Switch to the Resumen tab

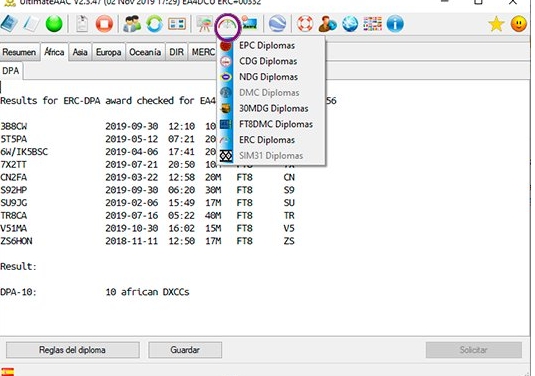[x=19, y=52]
